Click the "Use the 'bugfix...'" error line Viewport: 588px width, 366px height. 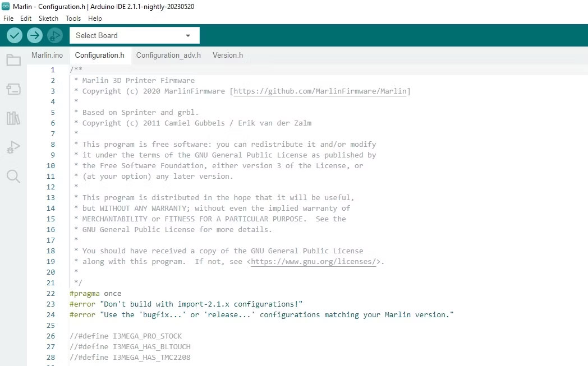(x=261, y=314)
